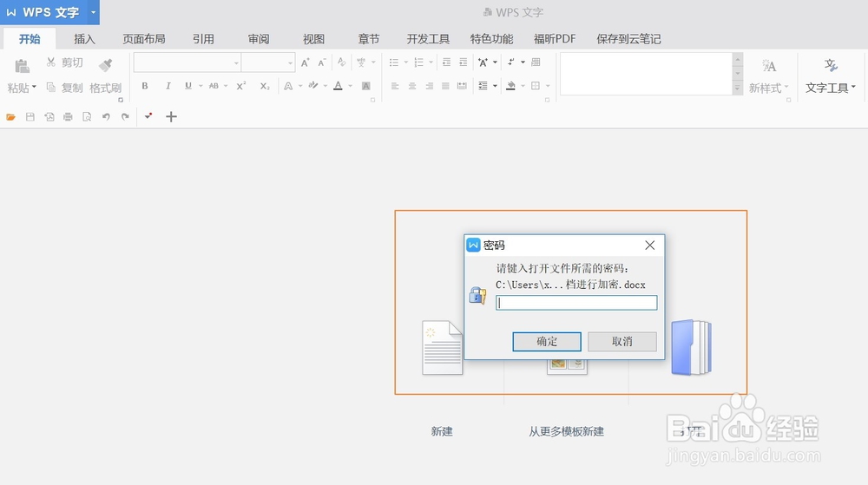Image resolution: width=868 pixels, height=485 pixels.
Task: Toggle underline formatting
Action: click(x=188, y=86)
